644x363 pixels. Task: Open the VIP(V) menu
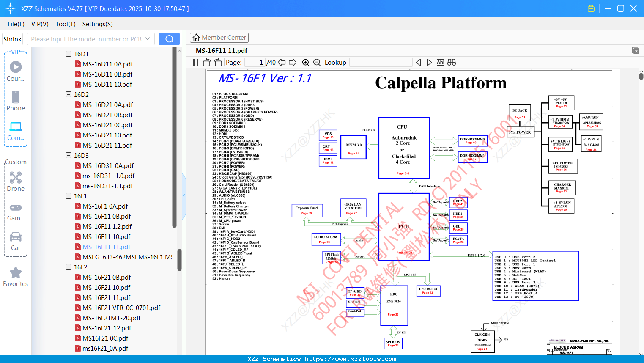[x=40, y=24]
